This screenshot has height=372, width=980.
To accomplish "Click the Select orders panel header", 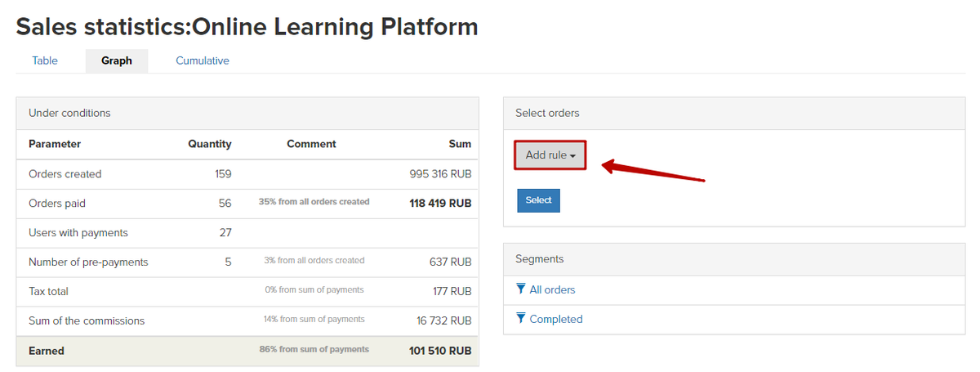I will 734,113.
